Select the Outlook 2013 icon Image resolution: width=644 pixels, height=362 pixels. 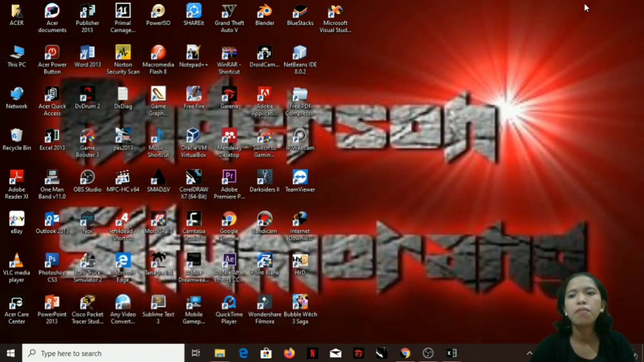click(x=52, y=223)
